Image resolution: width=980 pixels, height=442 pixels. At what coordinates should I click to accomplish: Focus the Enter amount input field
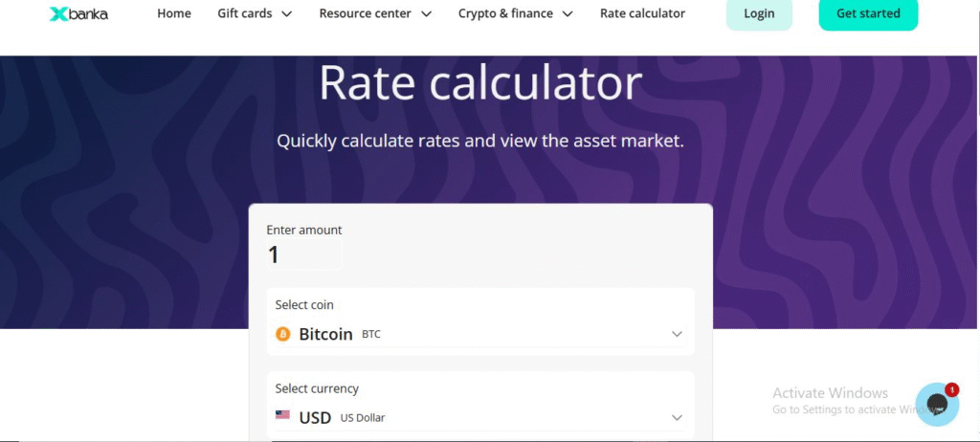pyautogui.click(x=303, y=254)
